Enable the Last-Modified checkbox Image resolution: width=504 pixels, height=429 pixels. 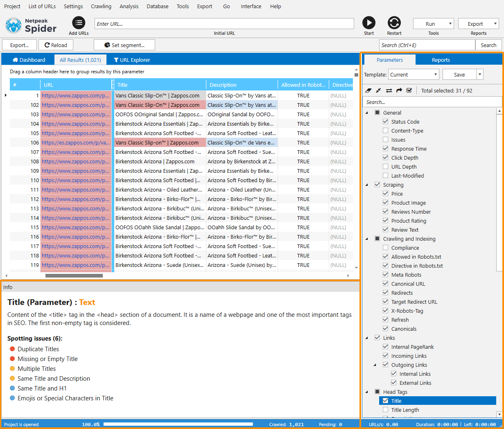click(385, 176)
